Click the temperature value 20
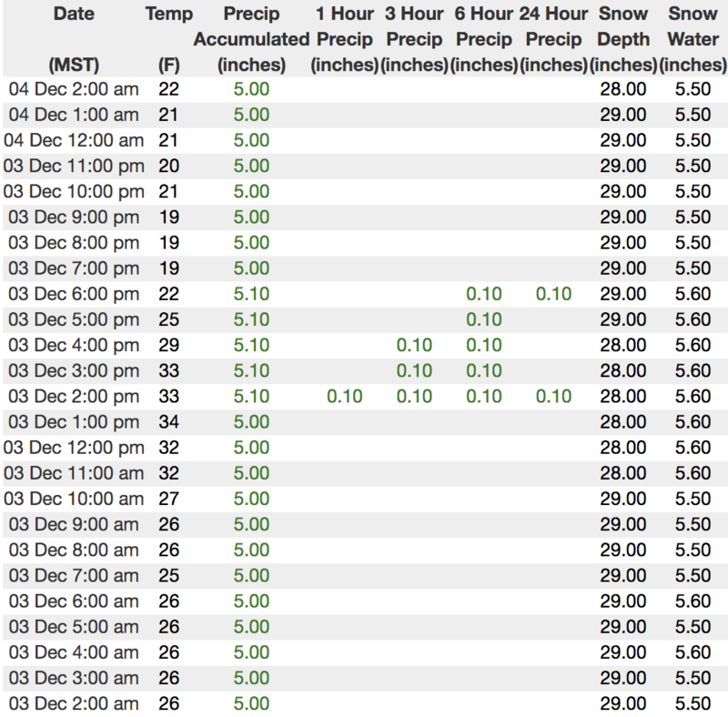Screen dimensions: 728x717 (169, 166)
